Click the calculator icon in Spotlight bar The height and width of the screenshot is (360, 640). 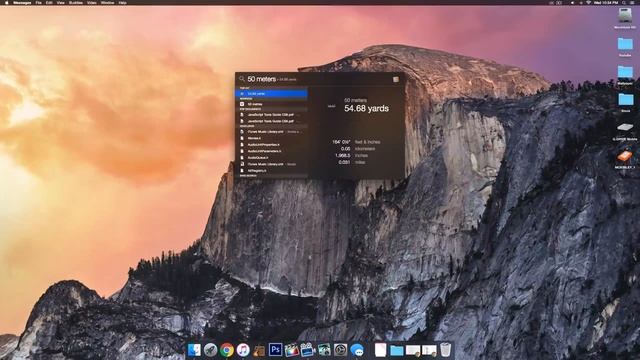click(x=396, y=79)
